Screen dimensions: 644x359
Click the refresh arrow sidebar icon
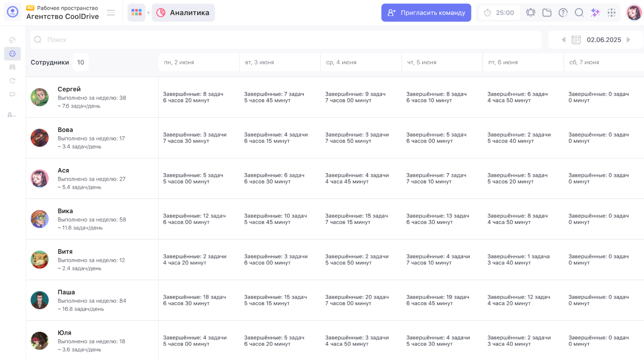(x=13, y=81)
